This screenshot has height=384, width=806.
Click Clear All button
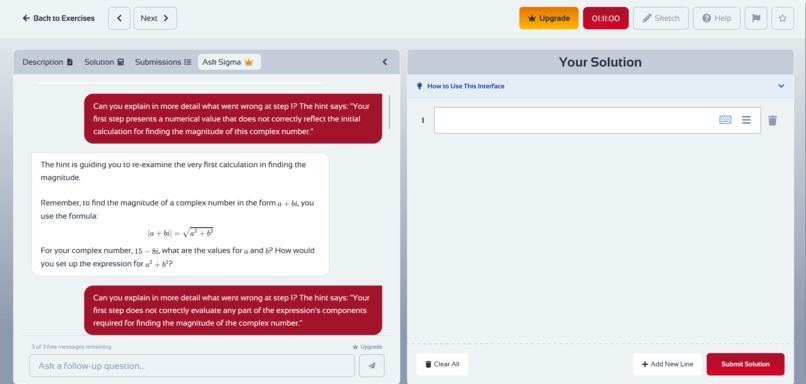coord(442,364)
